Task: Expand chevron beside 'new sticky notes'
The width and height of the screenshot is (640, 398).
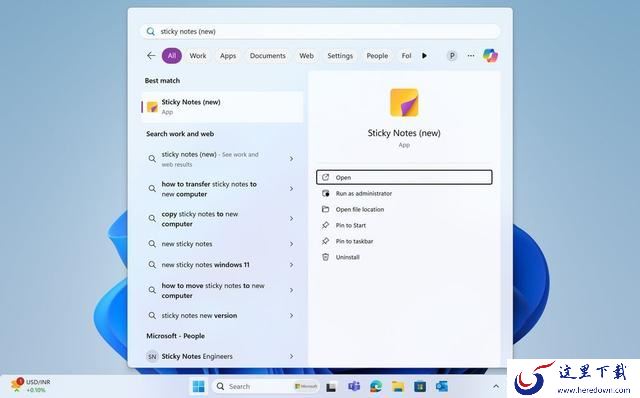Action: 291,244
